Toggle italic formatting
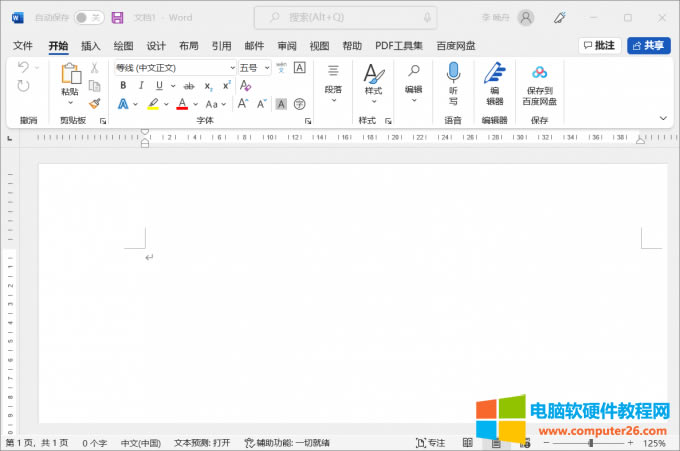The height and width of the screenshot is (451, 680). click(141, 86)
